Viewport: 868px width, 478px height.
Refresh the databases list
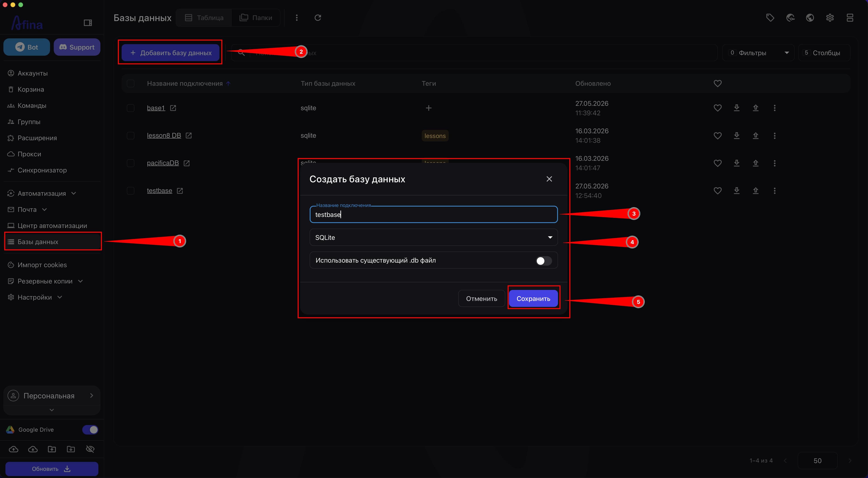tap(318, 18)
